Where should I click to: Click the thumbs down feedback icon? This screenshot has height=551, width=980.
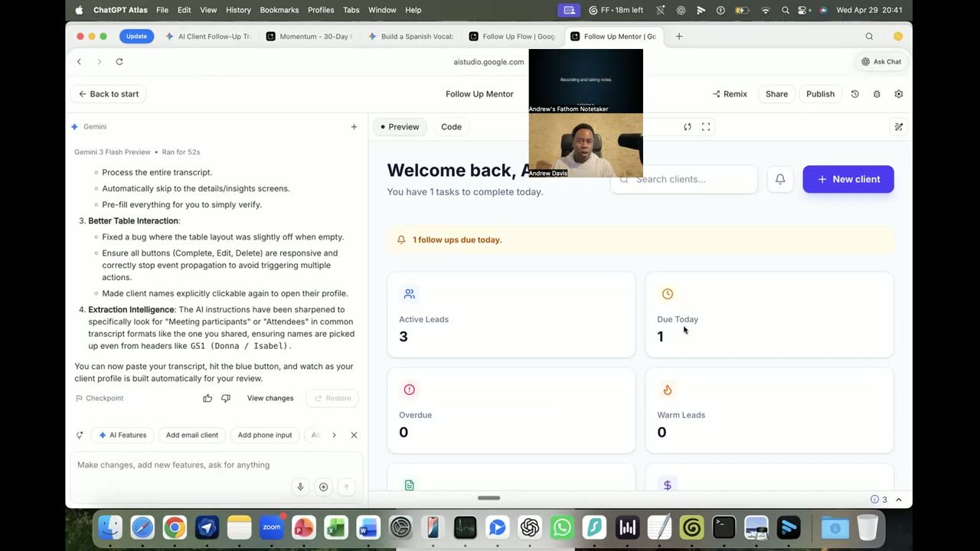226,398
